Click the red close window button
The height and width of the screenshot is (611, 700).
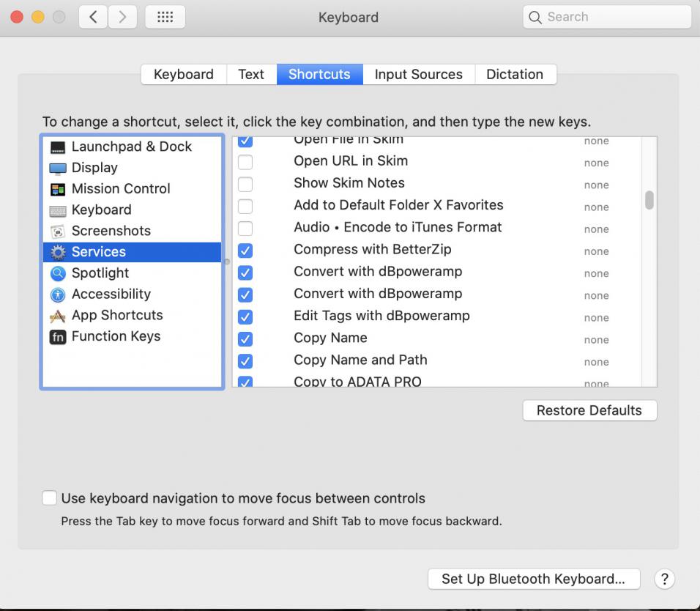(17, 17)
